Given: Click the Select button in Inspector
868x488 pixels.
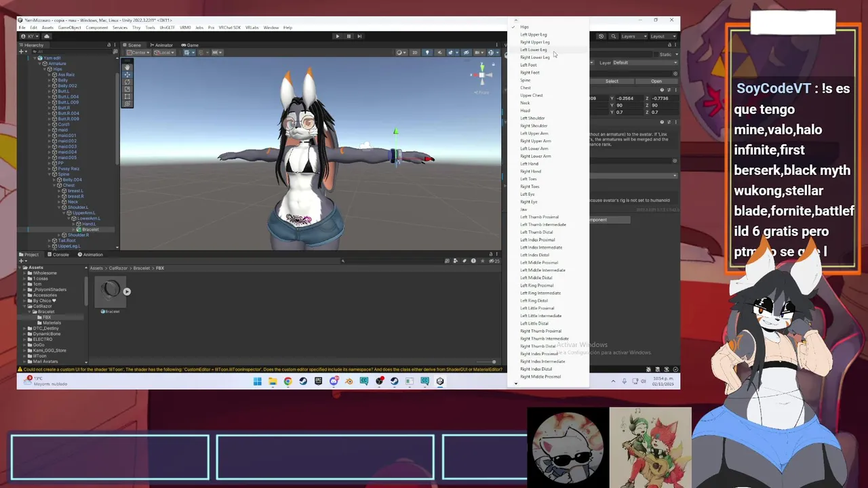Looking at the screenshot, I should point(612,81).
